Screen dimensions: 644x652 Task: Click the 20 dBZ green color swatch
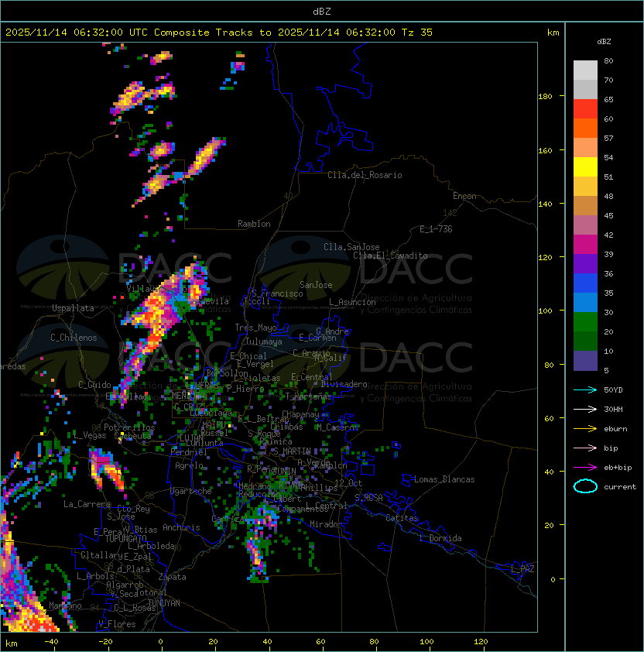585,341
